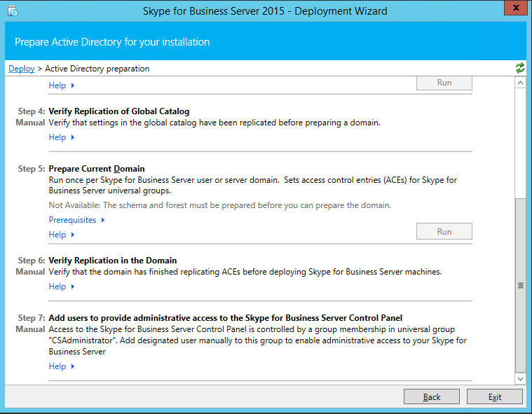Click the vertical scrollbar thumb

point(520,284)
